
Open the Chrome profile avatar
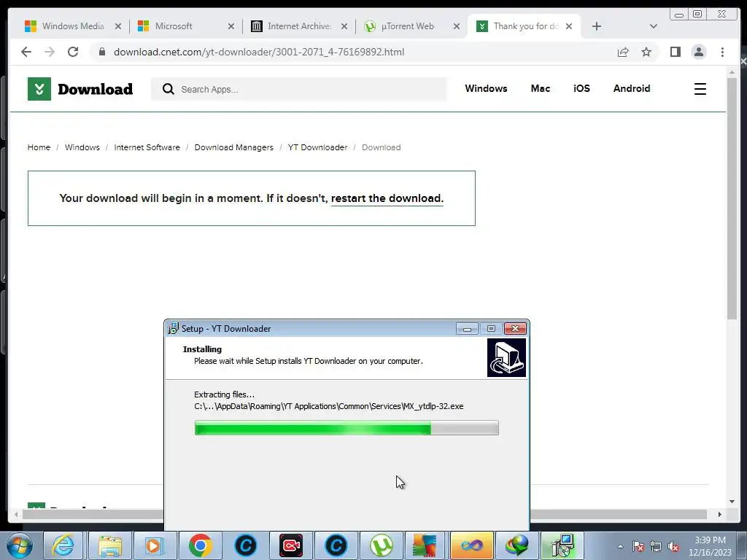tap(698, 52)
